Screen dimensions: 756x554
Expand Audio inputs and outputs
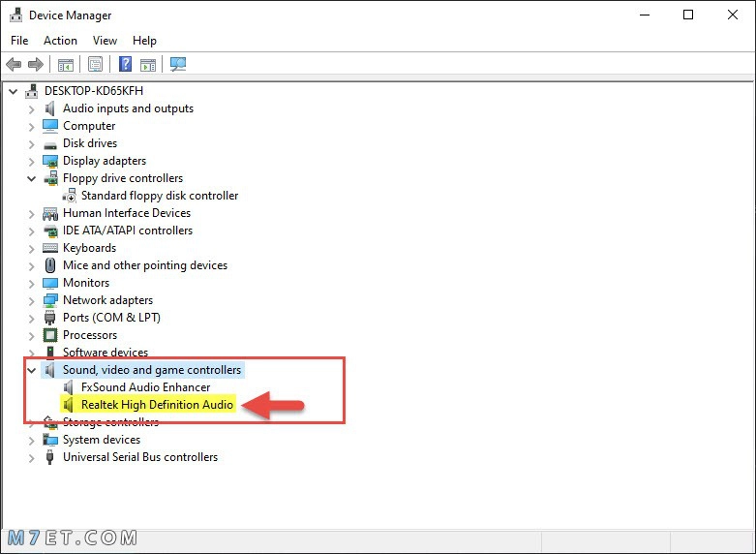click(x=31, y=109)
